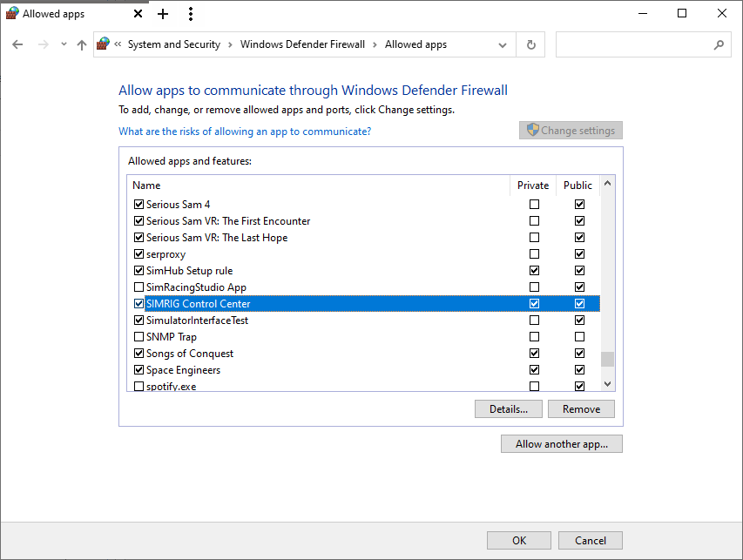Viewport: 743px width, 560px height.
Task: Open the three-dot tab options menu
Action: point(191,14)
